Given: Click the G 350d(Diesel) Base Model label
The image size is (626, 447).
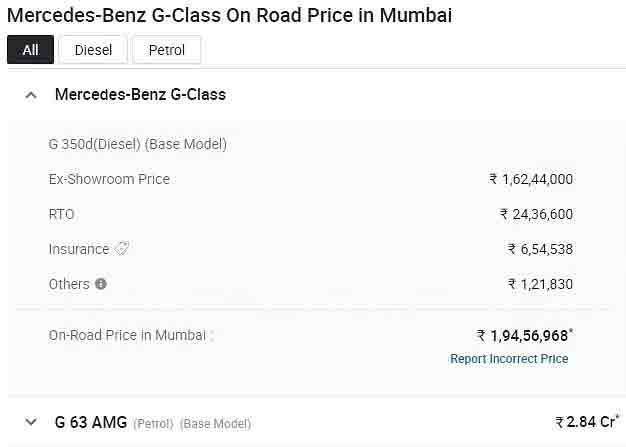Looking at the screenshot, I should tap(138, 144).
